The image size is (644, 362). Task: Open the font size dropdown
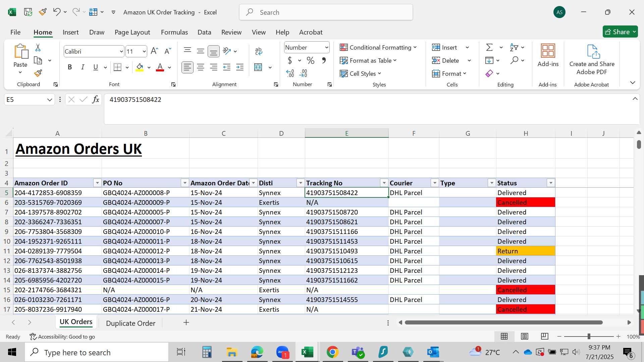point(144,52)
